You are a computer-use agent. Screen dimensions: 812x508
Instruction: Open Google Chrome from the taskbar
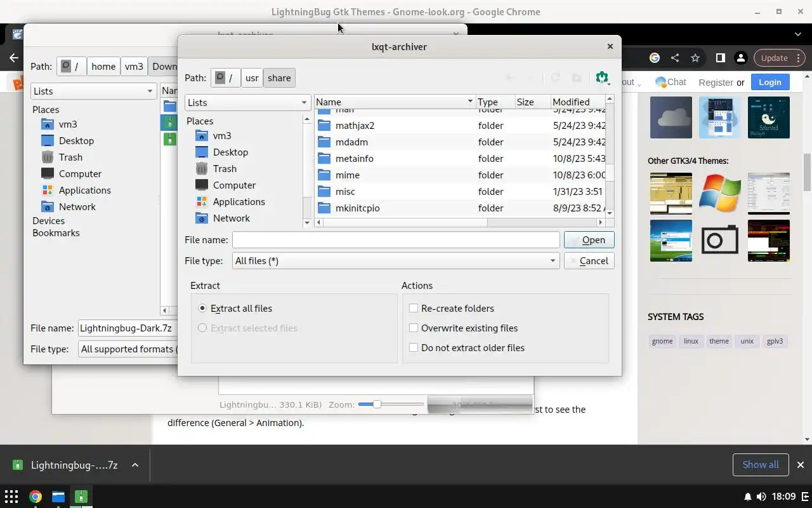(36, 497)
